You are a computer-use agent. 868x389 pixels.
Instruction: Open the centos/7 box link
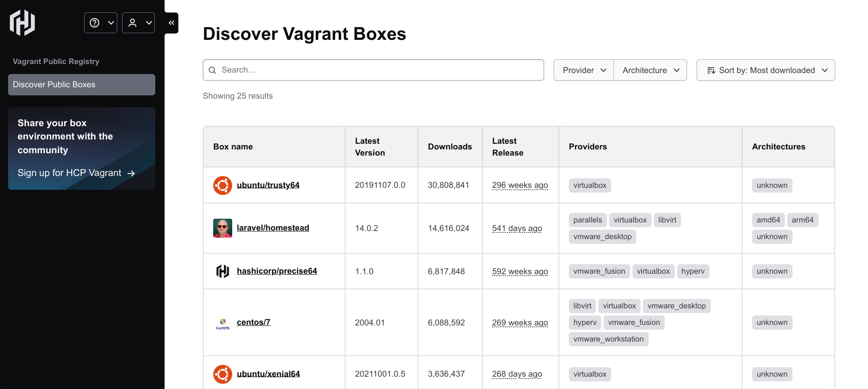[254, 322]
